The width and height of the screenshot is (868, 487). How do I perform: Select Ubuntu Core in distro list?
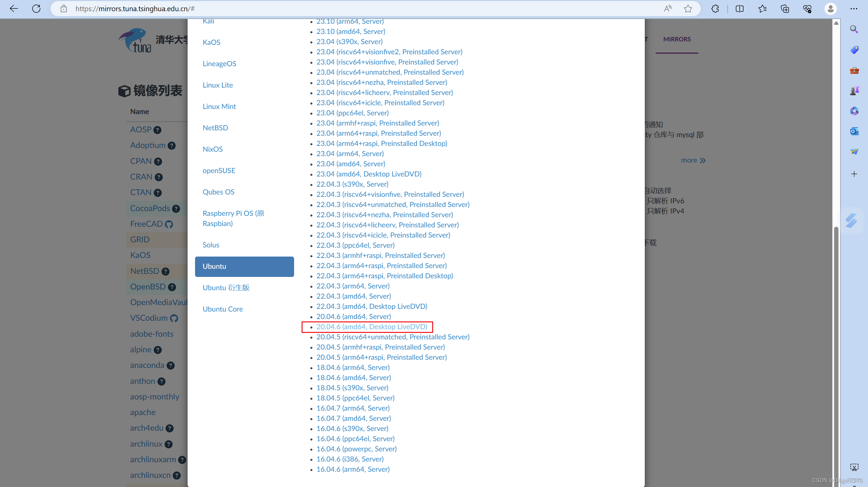(223, 309)
